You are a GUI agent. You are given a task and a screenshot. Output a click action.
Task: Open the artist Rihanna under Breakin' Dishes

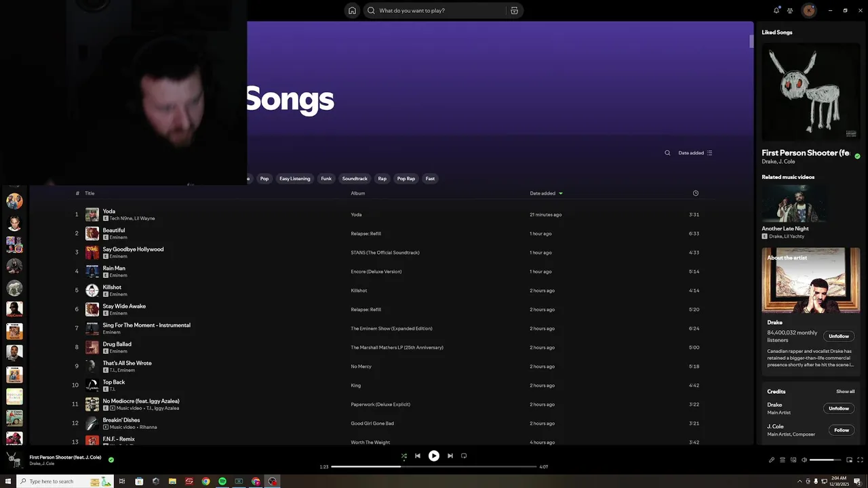148,427
